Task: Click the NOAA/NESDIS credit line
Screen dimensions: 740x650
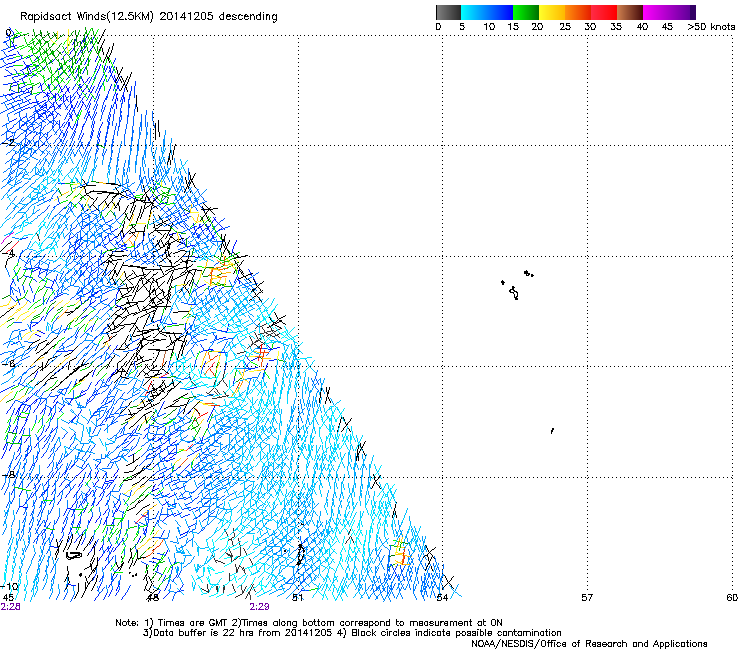Action: coord(589,644)
